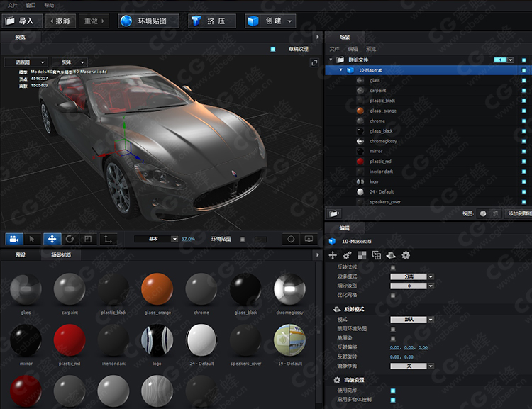Open the 透视图 view dropdown
The height and width of the screenshot is (409, 532).
click(x=26, y=62)
